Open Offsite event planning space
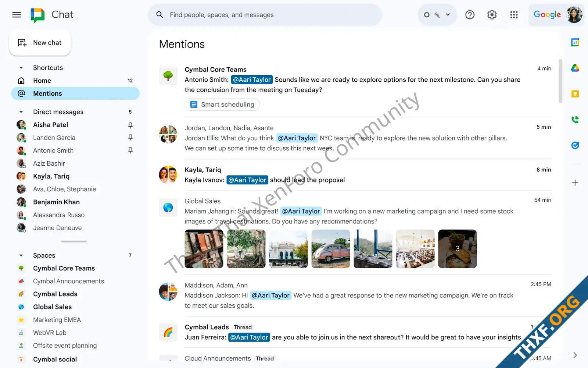This screenshot has height=368, width=588. (x=75, y=346)
